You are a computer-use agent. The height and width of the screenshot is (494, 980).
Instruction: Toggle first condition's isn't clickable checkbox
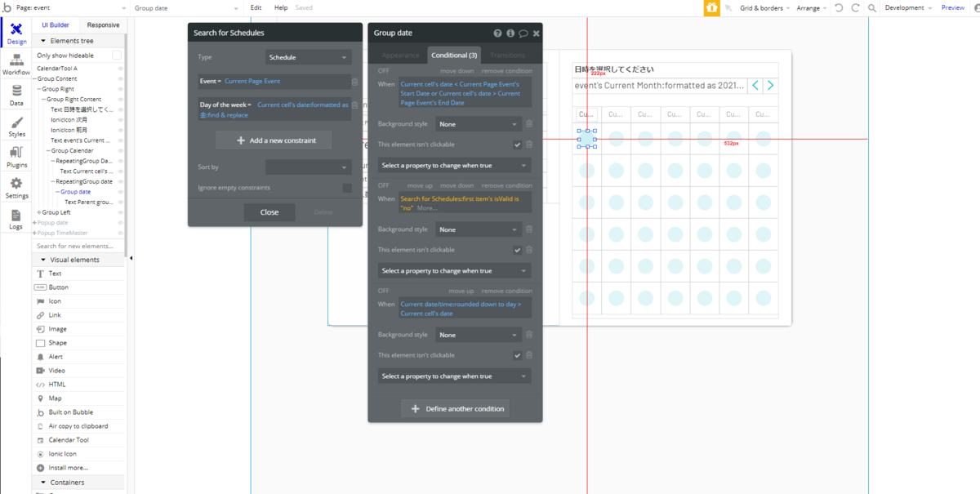517,145
